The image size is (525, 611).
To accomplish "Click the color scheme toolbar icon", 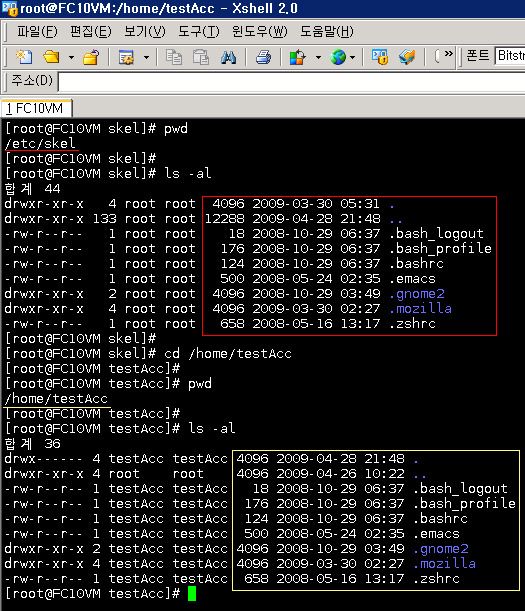I will pos(298,58).
